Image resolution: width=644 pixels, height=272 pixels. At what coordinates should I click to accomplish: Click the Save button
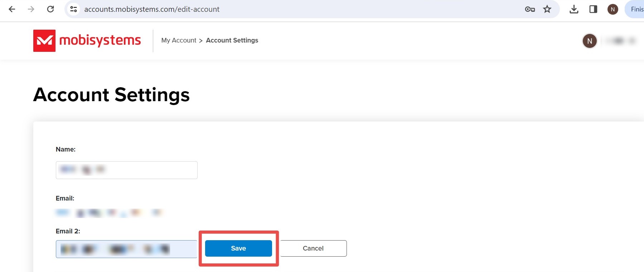pyautogui.click(x=238, y=248)
